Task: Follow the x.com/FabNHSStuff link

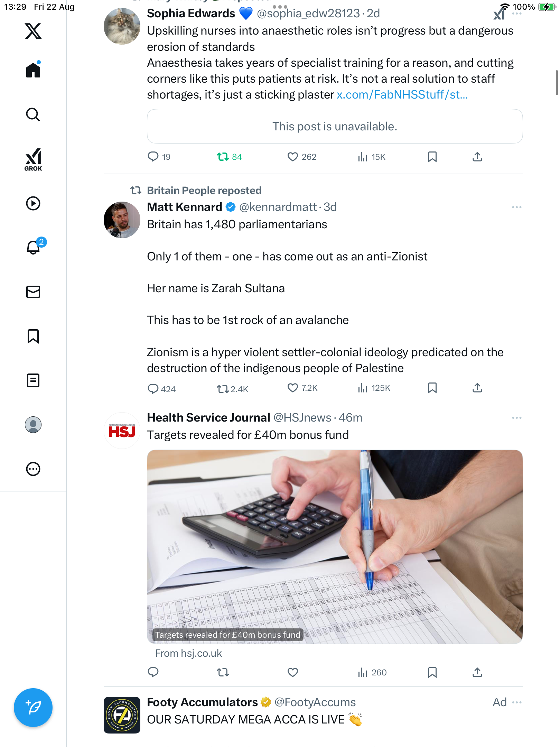Action: click(x=402, y=94)
